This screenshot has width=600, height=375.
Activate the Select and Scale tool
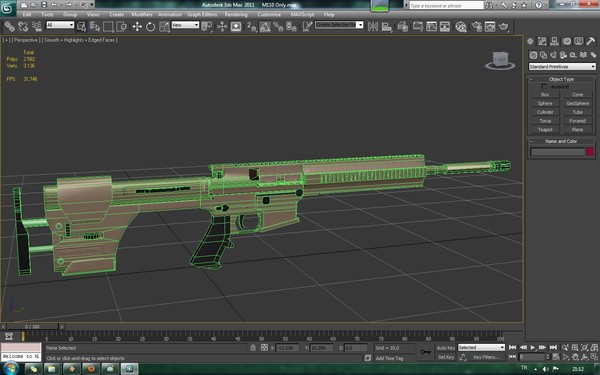164,26
